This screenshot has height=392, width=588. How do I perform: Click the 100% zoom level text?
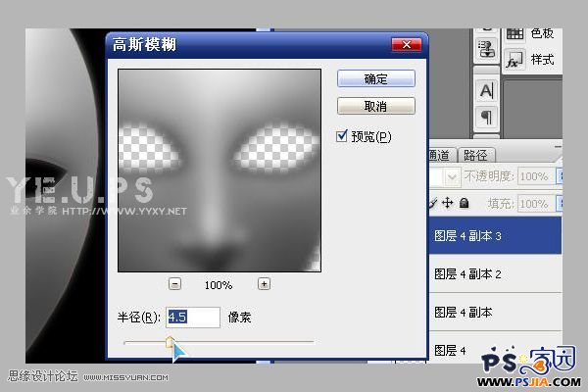219,285
